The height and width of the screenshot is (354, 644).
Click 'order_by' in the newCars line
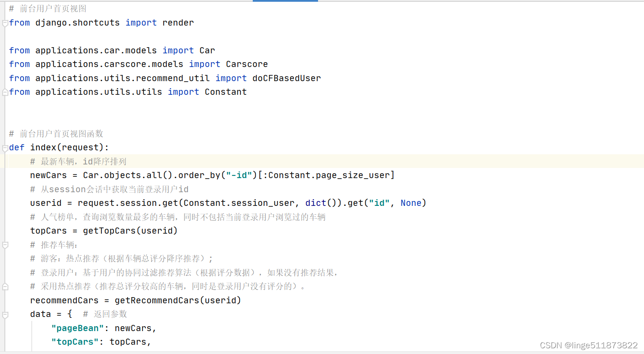click(199, 175)
